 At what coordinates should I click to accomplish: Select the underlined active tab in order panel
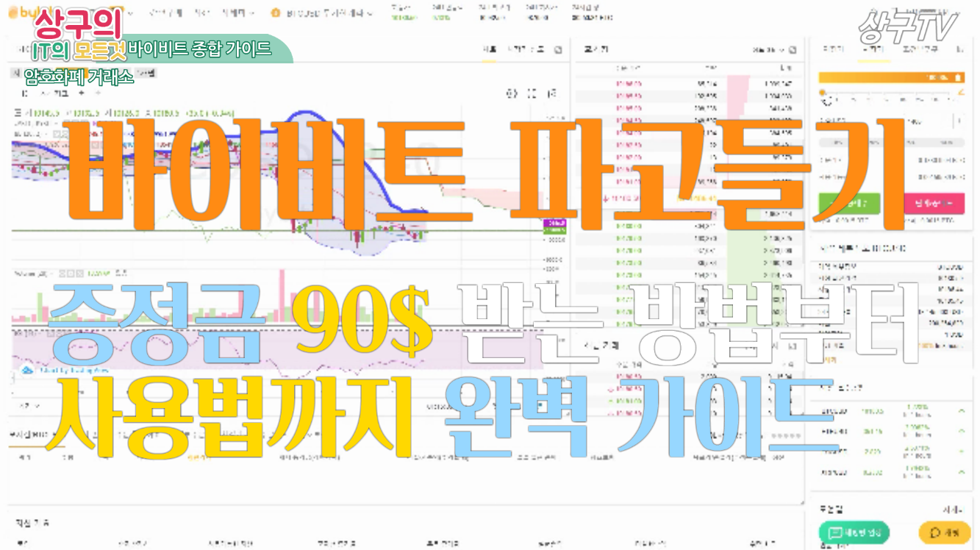tap(874, 49)
